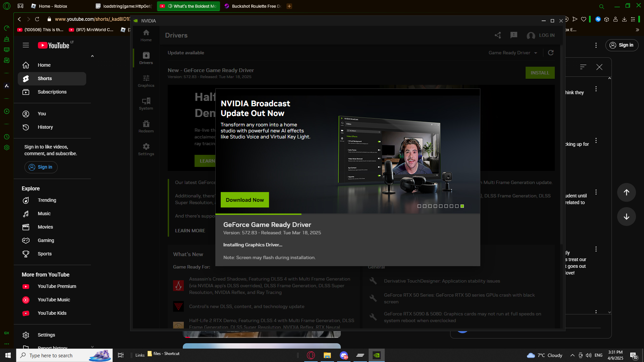Screen dimensions: 644x362
Task: Click the driver installation progress bar
Action: [347, 214]
